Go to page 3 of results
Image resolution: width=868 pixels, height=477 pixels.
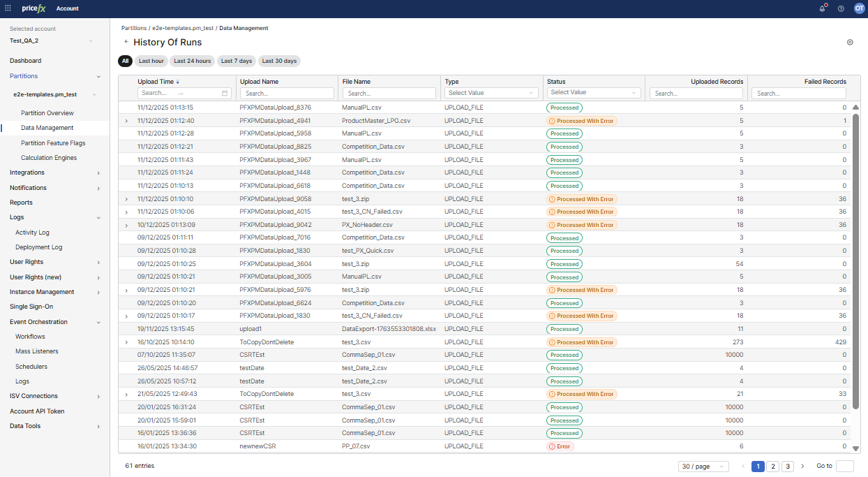pos(788,466)
